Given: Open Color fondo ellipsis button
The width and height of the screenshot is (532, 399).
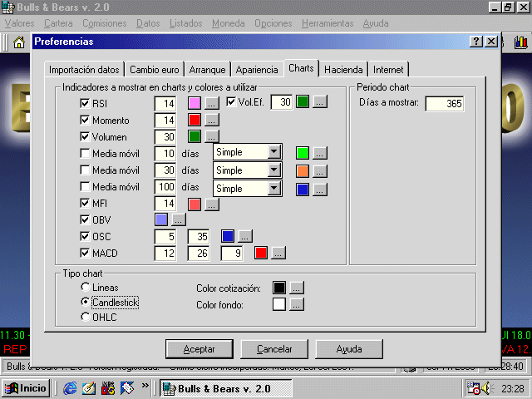Looking at the screenshot, I should click(296, 304).
